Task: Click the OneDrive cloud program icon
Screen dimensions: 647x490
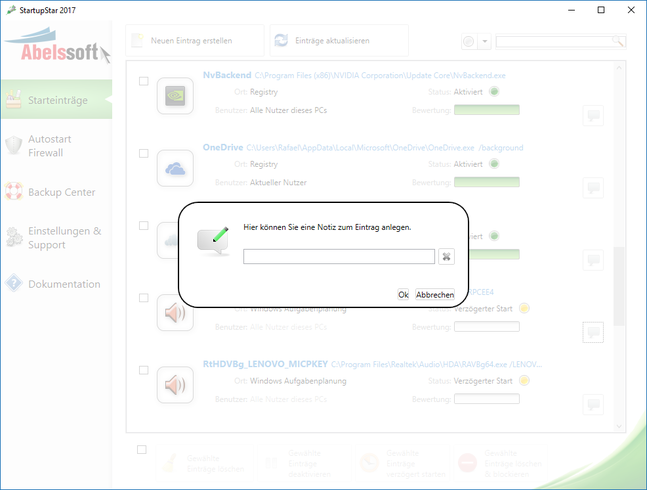Action: tap(175, 168)
